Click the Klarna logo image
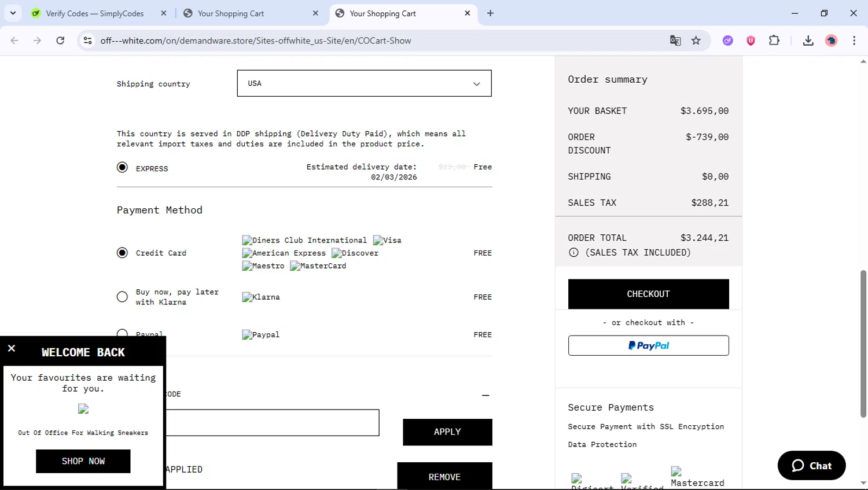The width and height of the screenshot is (868, 490). click(261, 297)
